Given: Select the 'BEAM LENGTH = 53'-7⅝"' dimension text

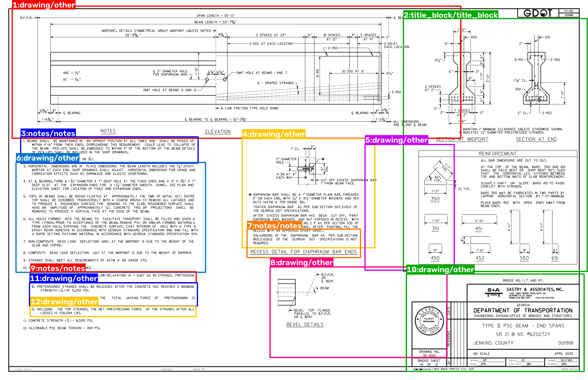Looking at the screenshot, I should coord(215,22).
